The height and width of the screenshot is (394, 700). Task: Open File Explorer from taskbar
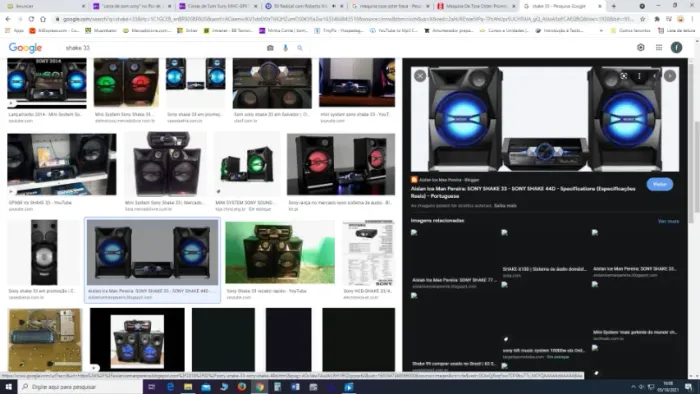tap(188, 386)
